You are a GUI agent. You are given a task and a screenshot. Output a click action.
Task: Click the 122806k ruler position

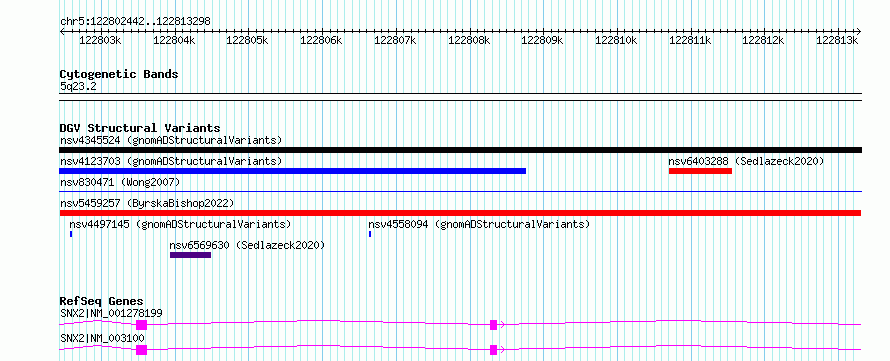click(x=321, y=40)
